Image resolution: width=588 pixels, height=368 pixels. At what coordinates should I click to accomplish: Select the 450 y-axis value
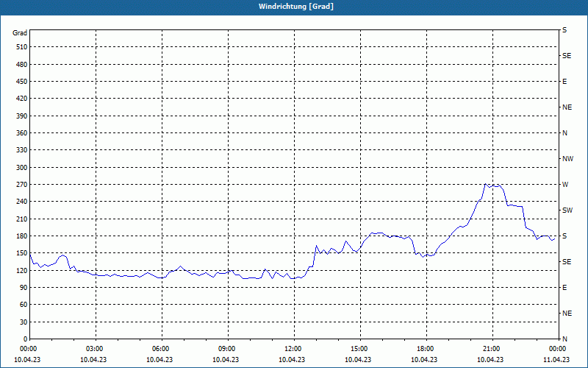22,82
